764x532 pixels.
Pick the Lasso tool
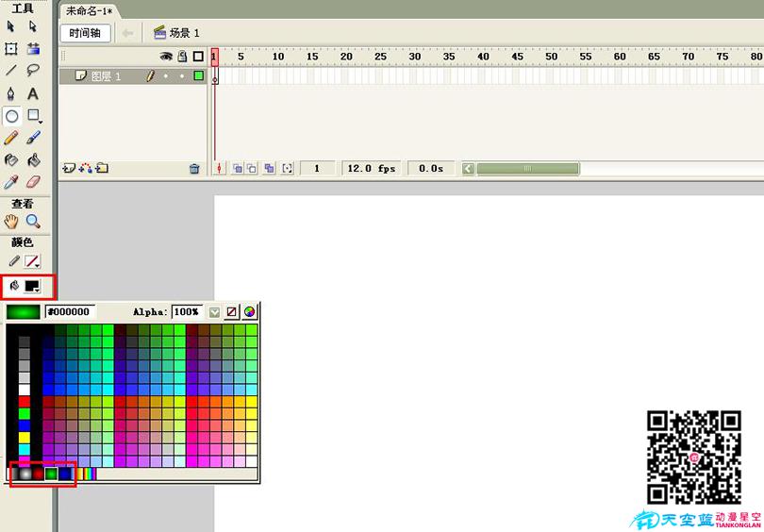[33, 70]
